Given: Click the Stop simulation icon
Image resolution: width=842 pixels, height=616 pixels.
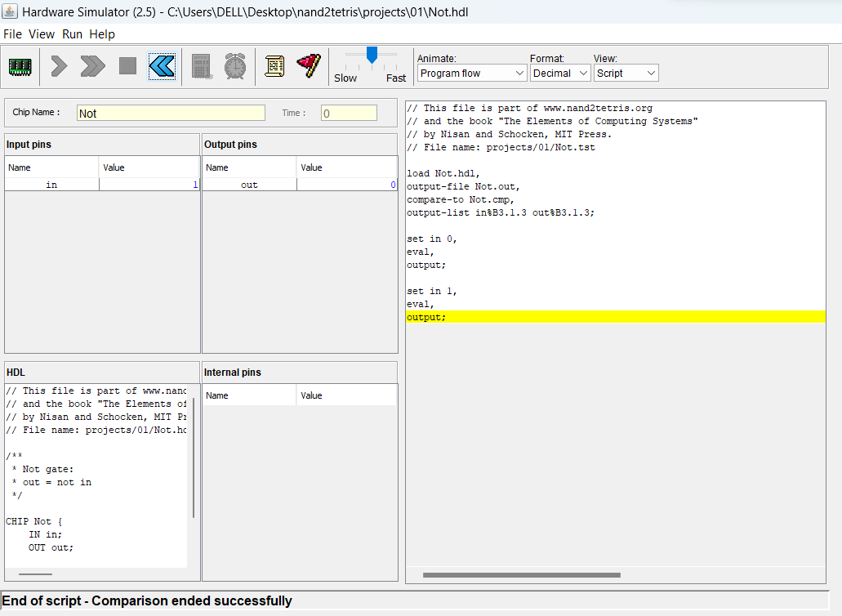Looking at the screenshot, I should click(127, 66).
